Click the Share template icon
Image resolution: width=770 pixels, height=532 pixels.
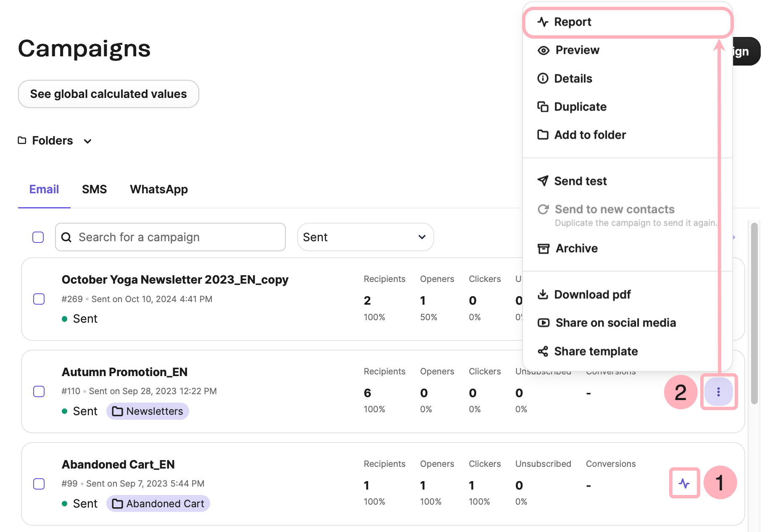(x=543, y=351)
